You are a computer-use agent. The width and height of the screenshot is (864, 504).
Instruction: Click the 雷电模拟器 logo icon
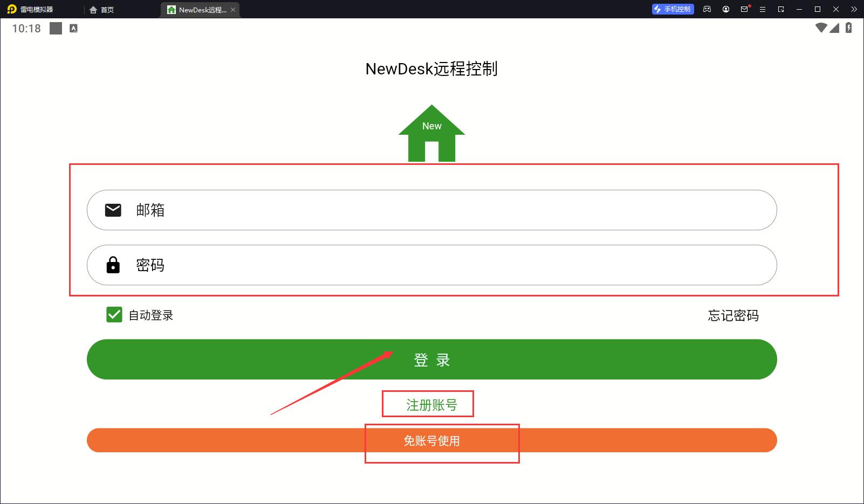(11, 9)
